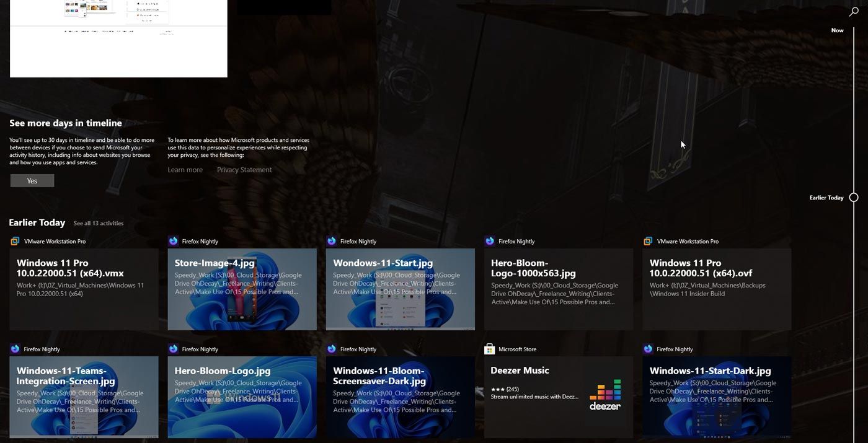868x443 pixels.
Task: Open the Learn more link
Action: coord(185,169)
